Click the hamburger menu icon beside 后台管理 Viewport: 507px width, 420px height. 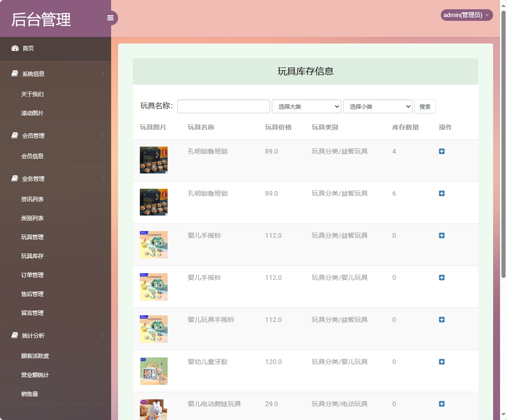pyautogui.click(x=110, y=18)
